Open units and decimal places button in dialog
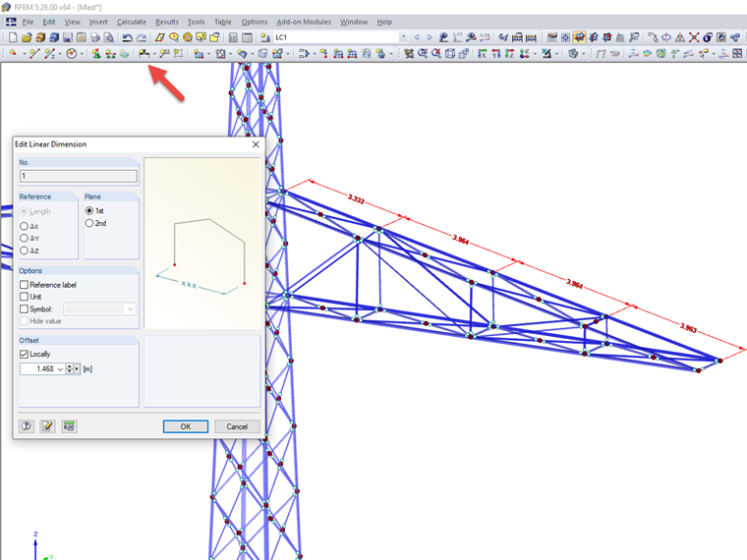The height and width of the screenshot is (560, 747). pos(69,426)
